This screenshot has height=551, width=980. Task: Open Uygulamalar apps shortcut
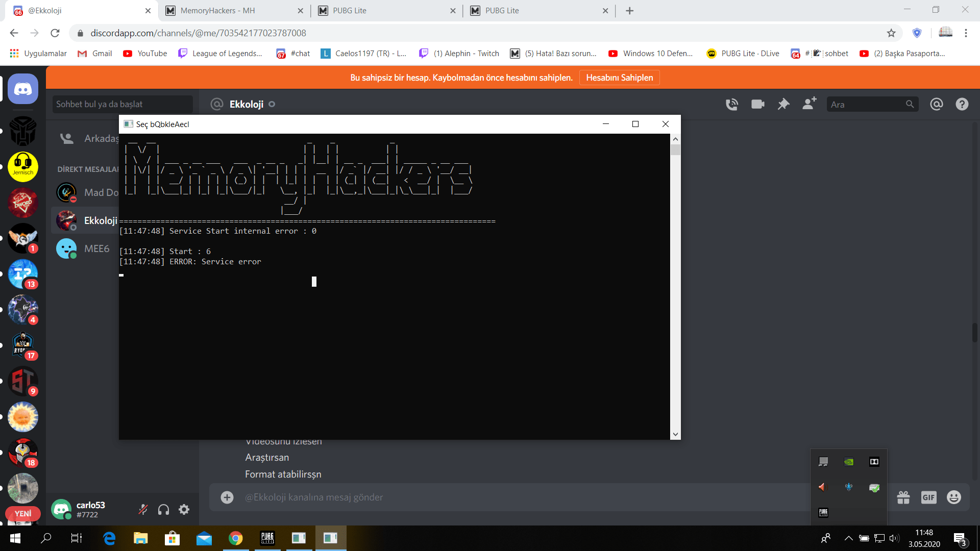[38, 54]
